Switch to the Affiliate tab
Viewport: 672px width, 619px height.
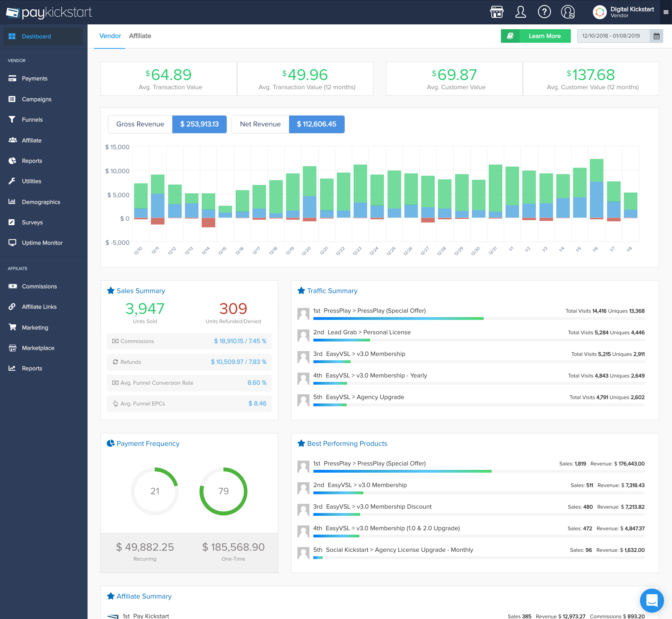click(x=140, y=36)
